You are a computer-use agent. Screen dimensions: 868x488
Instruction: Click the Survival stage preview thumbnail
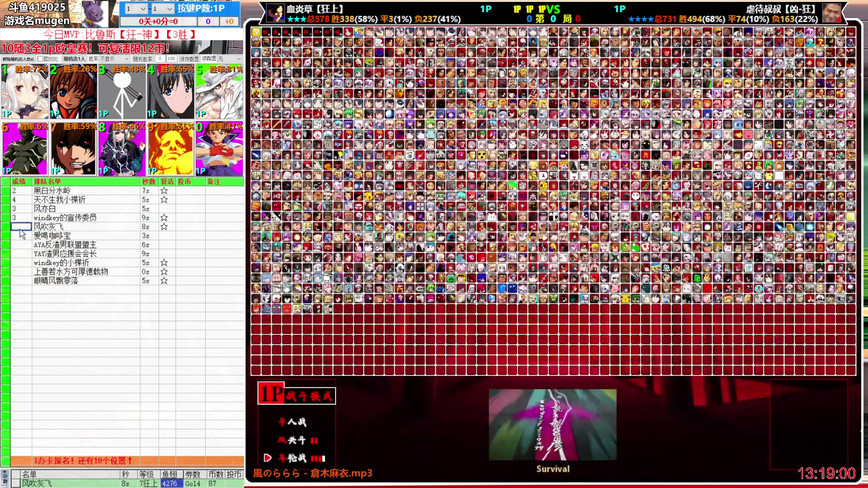[552, 424]
